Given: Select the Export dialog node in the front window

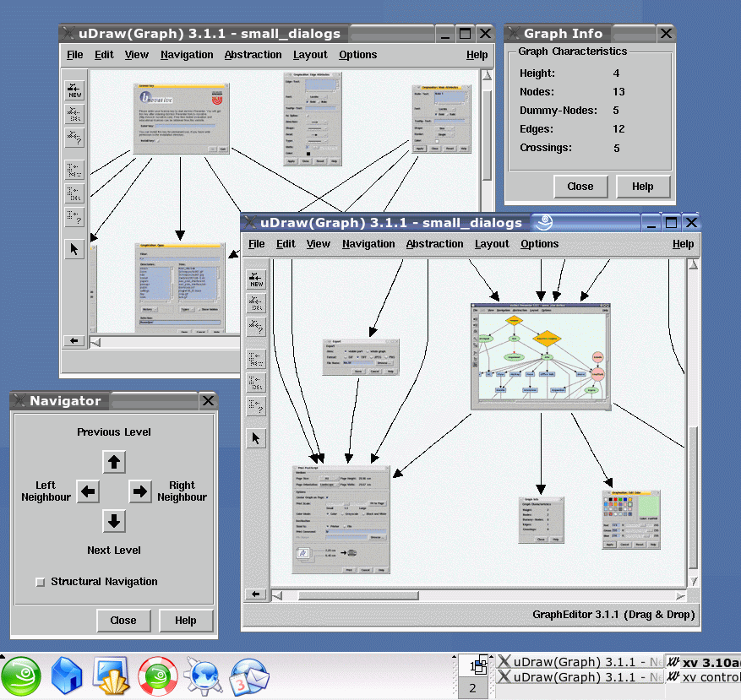Looking at the screenshot, I should [x=361, y=357].
